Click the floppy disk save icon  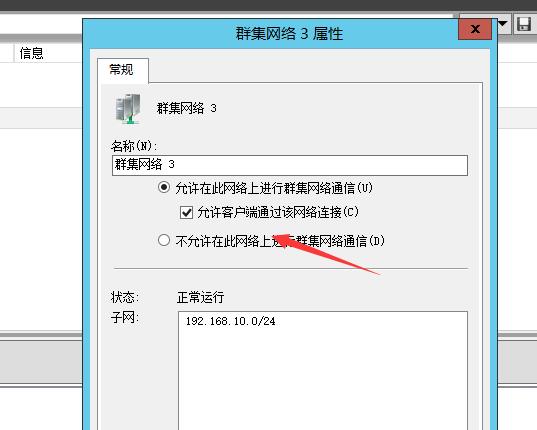point(524,24)
